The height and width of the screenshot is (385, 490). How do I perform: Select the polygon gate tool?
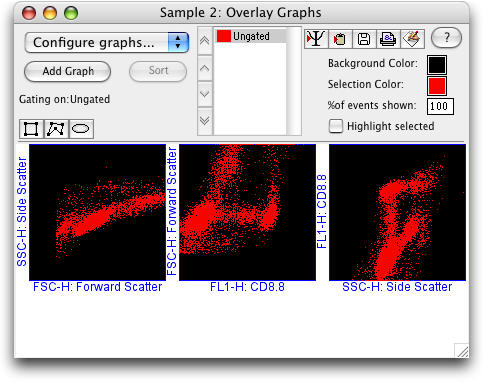point(56,129)
